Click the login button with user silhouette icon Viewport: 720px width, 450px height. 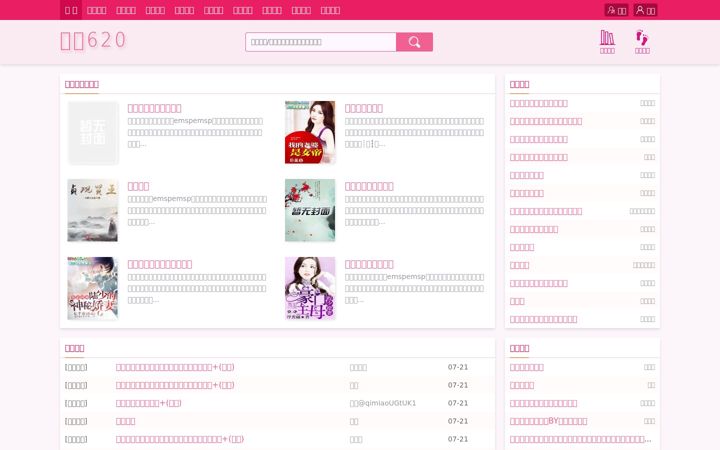click(x=645, y=10)
